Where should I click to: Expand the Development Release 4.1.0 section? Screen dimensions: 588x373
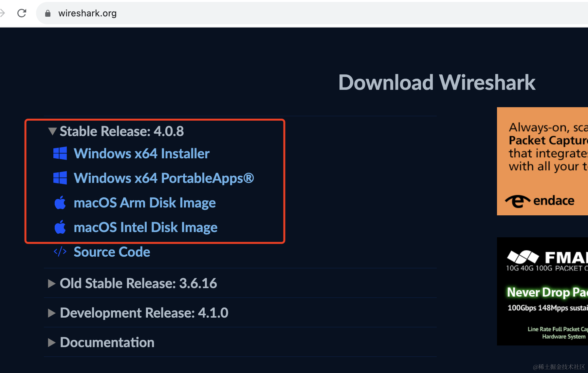tap(138, 313)
